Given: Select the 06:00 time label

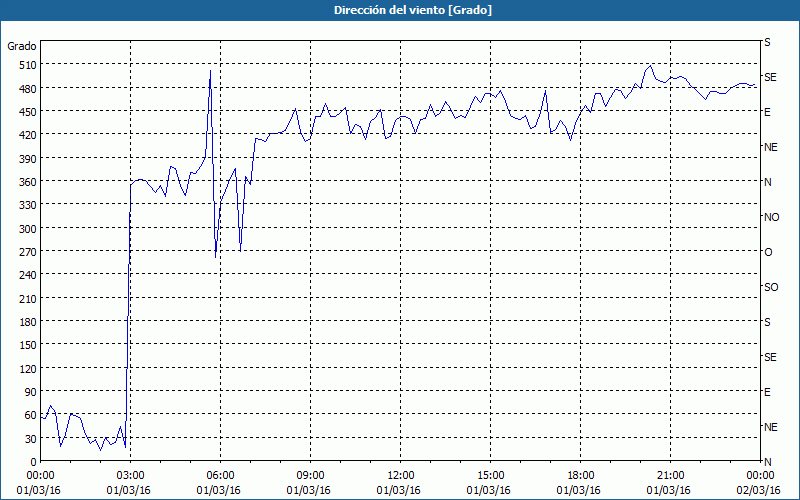Looking at the screenshot, I should [x=220, y=477].
